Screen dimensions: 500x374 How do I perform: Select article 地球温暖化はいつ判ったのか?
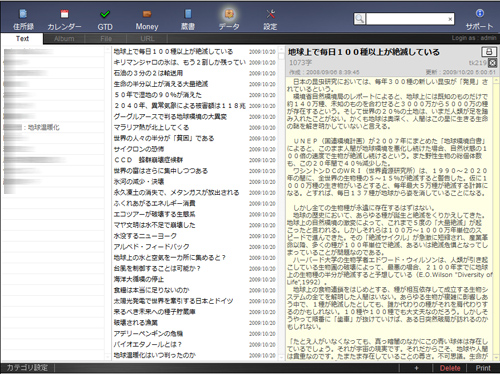pyautogui.click(x=195, y=355)
